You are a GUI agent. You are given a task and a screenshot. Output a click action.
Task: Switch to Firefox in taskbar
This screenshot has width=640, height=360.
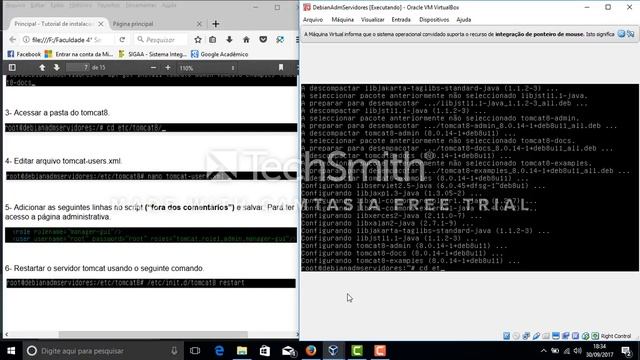click(311, 351)
